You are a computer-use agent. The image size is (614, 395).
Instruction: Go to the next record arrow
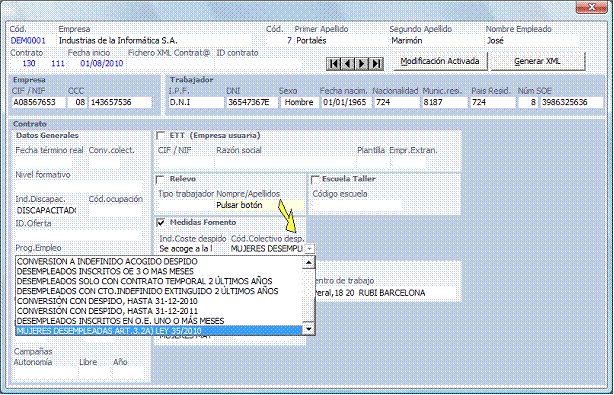click(362, 63)
